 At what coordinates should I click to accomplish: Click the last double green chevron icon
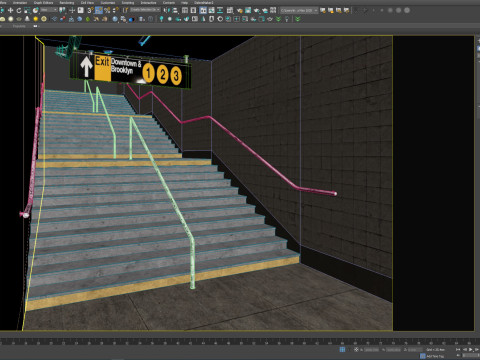297,19
